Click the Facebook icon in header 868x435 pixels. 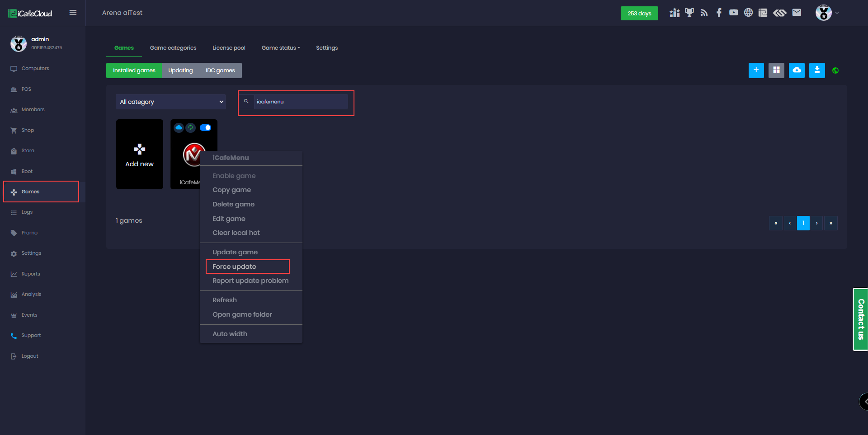click(x=719, y=13)
